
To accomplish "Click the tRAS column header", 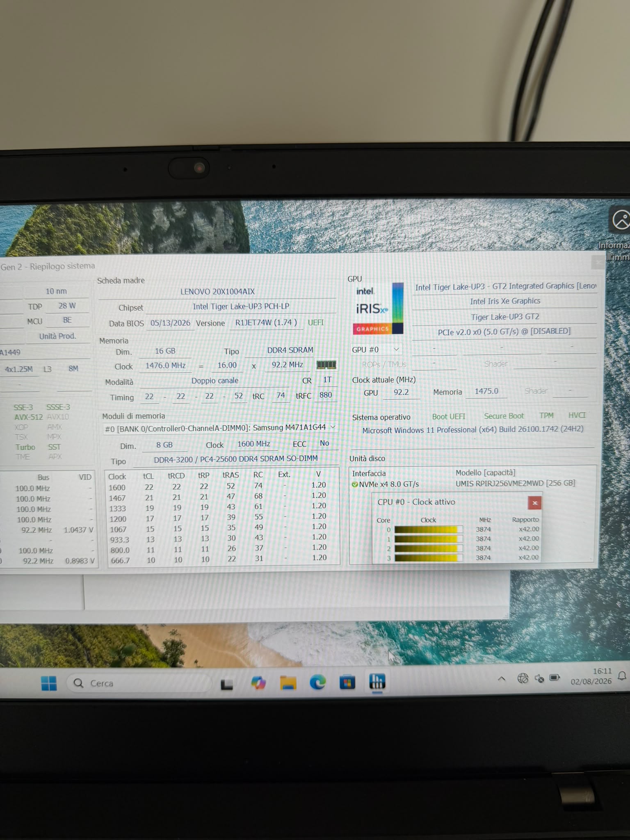I will (x=231, y=475).
